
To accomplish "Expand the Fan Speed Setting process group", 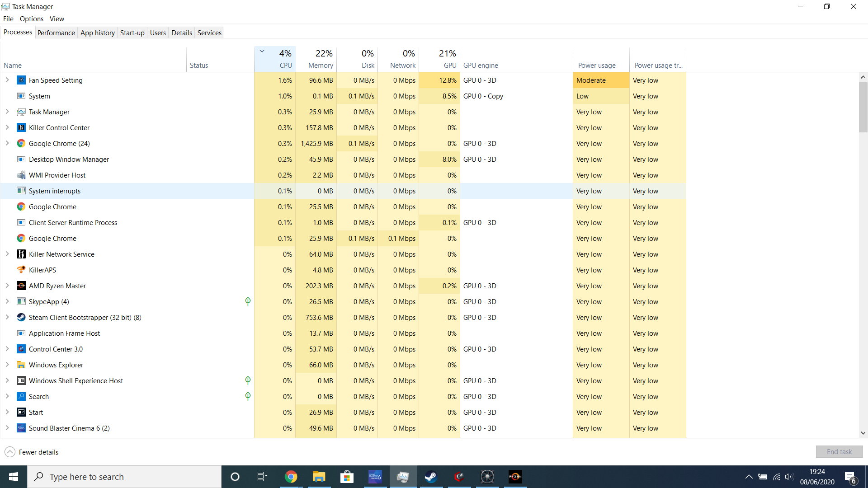I will point(7,80).
